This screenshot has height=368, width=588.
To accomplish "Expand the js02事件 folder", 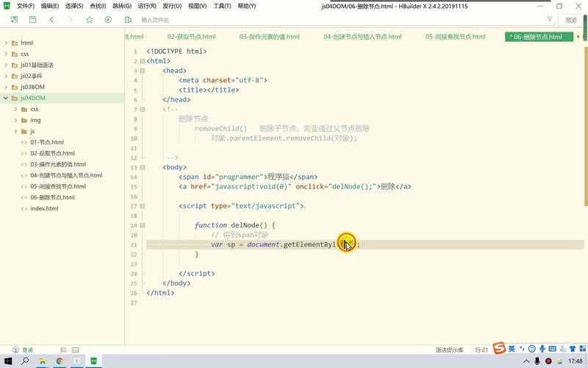I will tap(6, 76).
